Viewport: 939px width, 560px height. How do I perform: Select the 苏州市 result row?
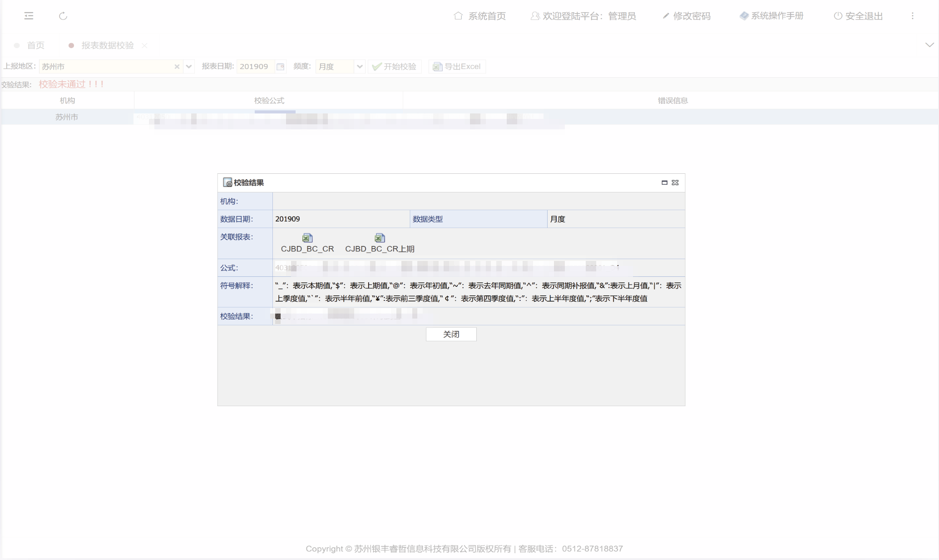coord(67,117)
